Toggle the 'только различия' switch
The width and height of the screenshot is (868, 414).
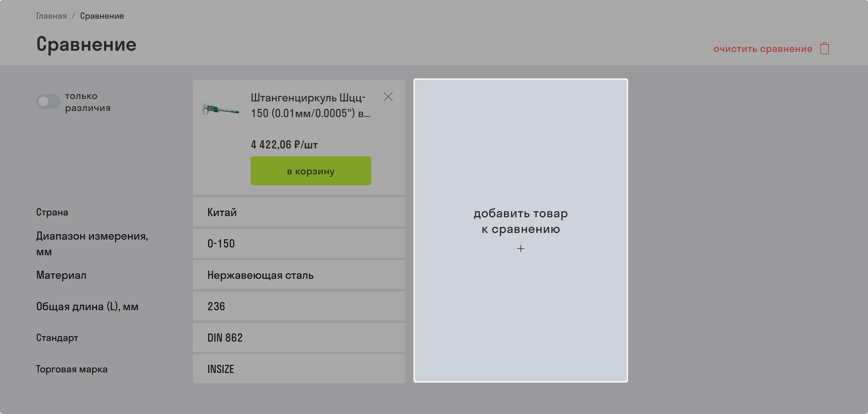point(48,101)
